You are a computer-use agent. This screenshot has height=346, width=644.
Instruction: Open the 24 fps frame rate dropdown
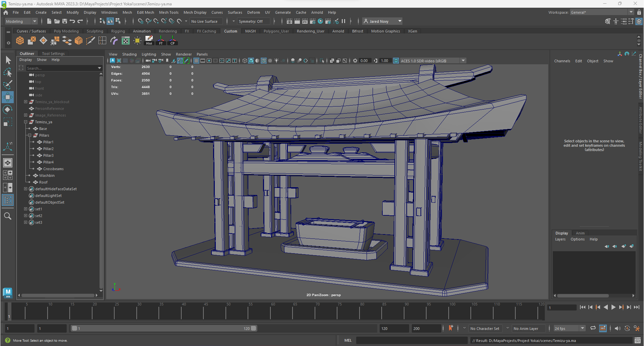point(582,328)
